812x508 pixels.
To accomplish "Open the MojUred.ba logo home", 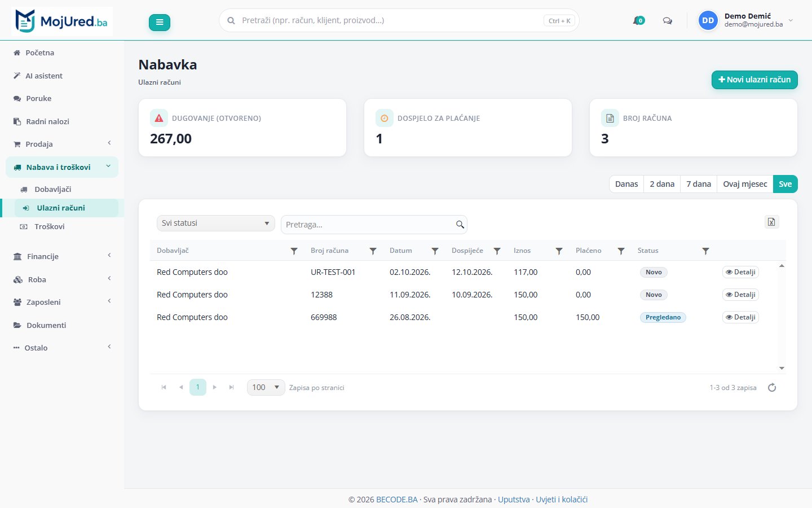I will click(61, 21).
